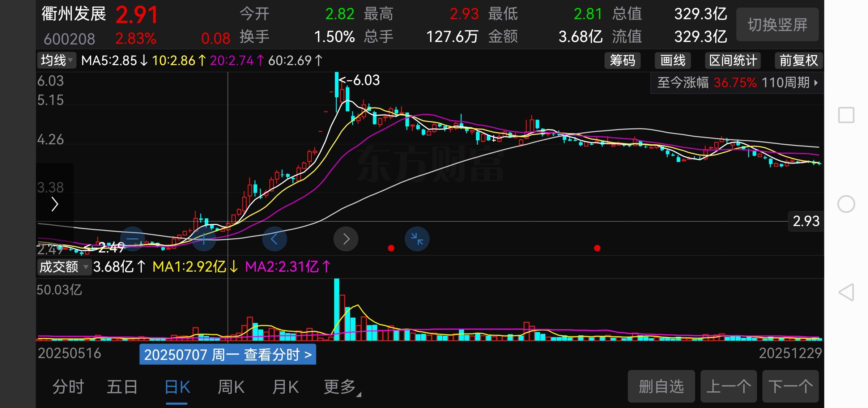Open the 均线 indicator dropdown
Viewport: 868px width, 408px height.
click(x=57, y=60)
